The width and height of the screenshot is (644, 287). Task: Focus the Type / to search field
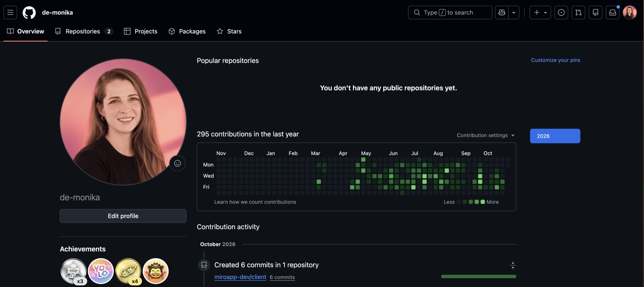pyautogui.click(x=450, y=13)
